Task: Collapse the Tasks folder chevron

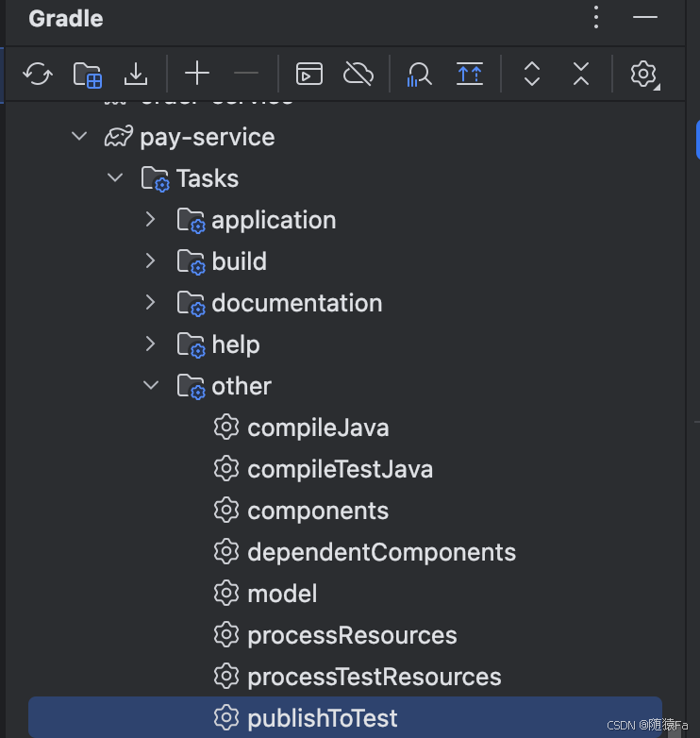Action: pos(115,178)
